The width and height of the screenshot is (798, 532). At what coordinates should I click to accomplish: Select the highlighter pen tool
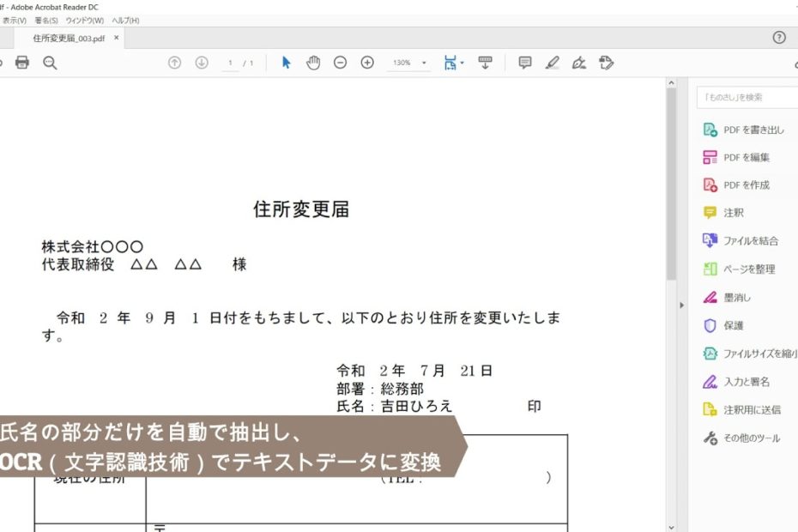[552, 63]
